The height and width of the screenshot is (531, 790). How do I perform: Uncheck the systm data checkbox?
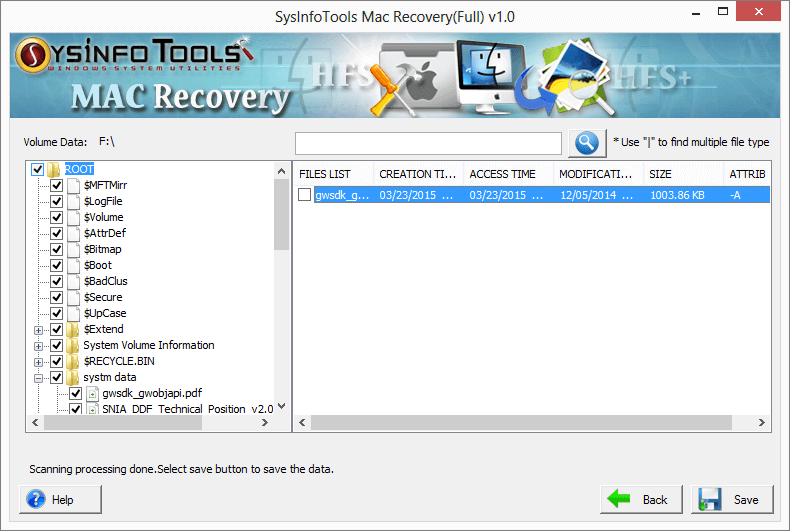[56, 377]
